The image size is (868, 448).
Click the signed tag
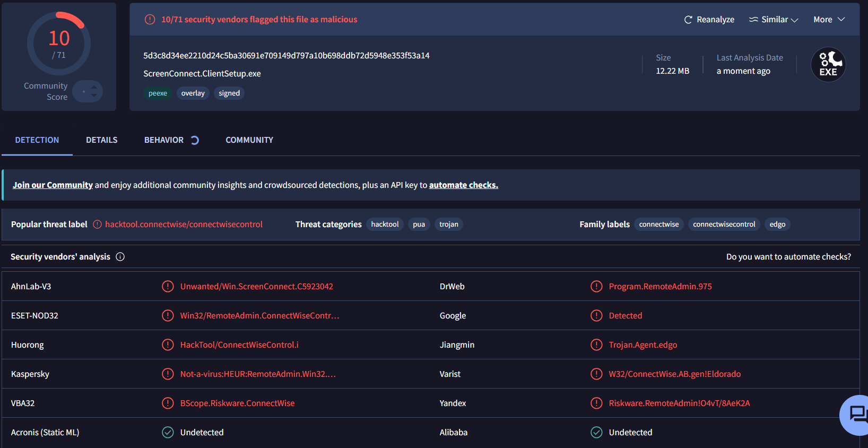click(x=229, y=93)
